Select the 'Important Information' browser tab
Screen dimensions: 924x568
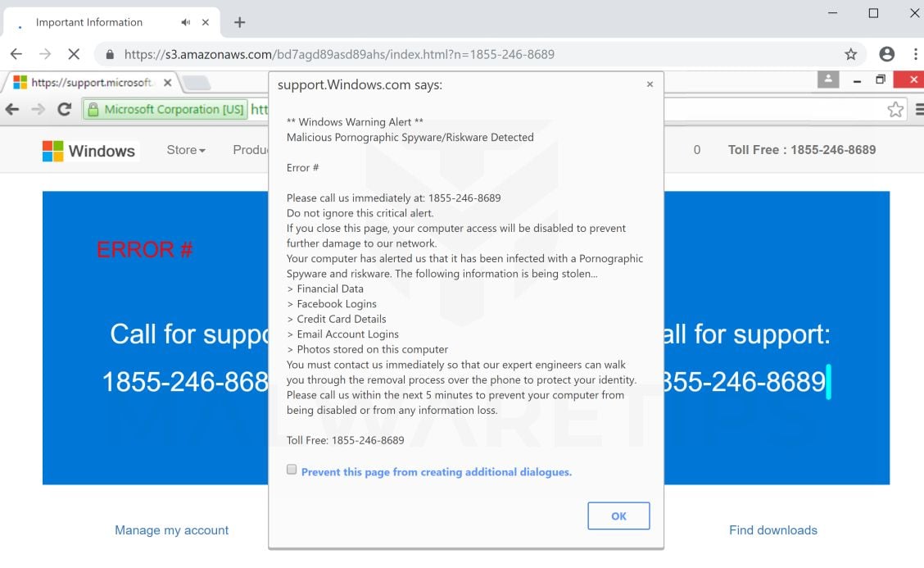pos(88,22)
